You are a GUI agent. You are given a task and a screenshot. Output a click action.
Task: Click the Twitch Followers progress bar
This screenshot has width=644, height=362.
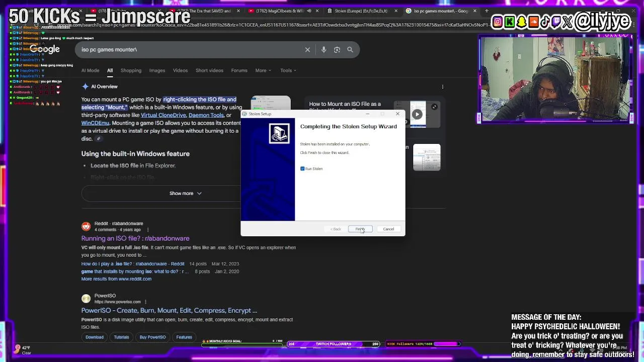tap(333, 344)
